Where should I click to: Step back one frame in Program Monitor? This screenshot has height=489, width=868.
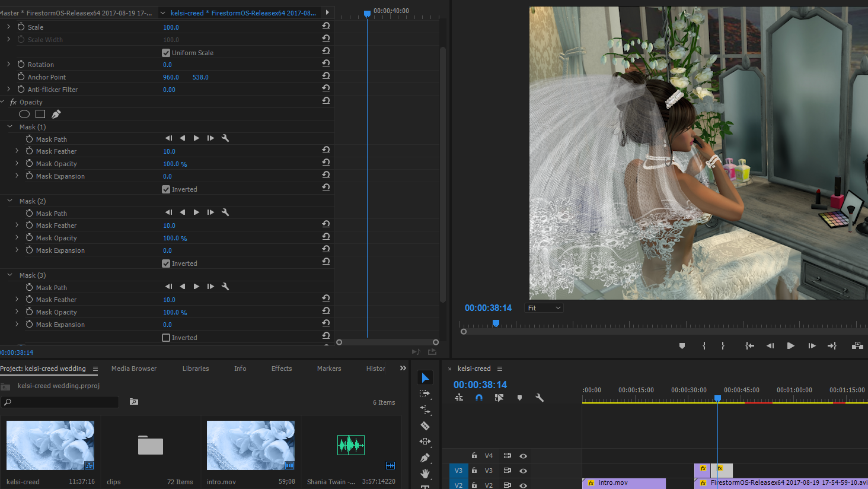pyautogui.click(x=770, y=346)
